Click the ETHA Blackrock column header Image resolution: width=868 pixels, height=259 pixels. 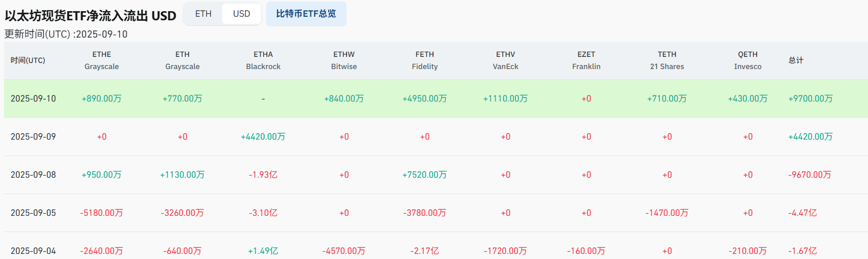tap(263, 60)
